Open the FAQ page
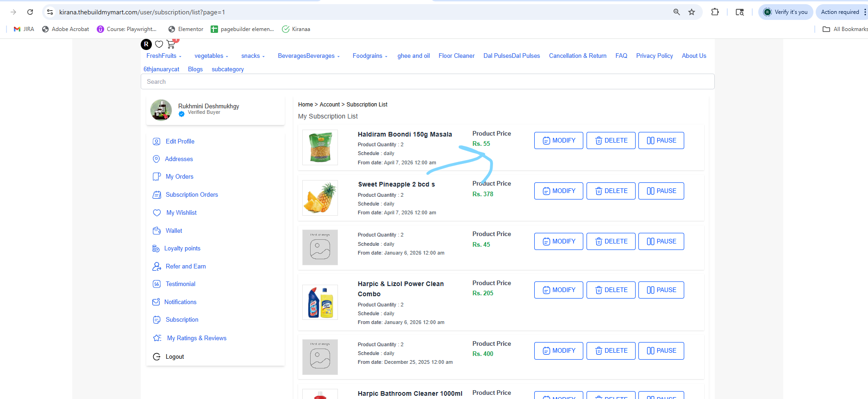This screenshot has width=868, height=399. tap(621, 56)
